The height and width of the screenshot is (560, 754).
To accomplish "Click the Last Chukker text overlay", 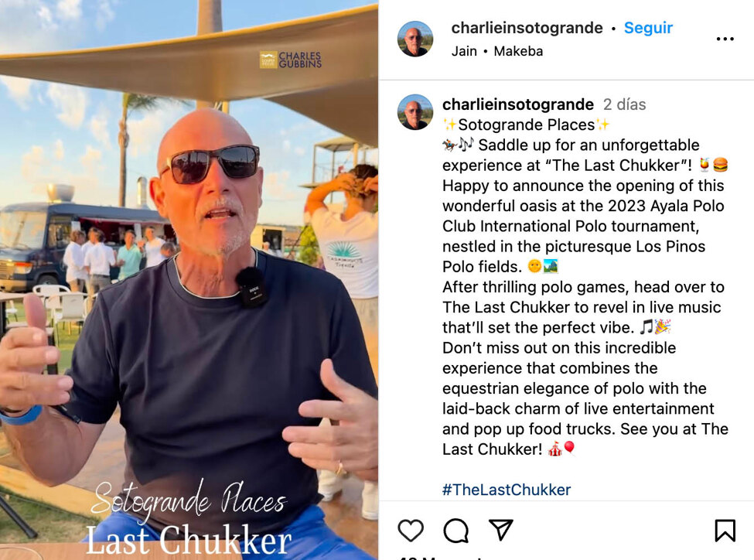I will (189, 540).
